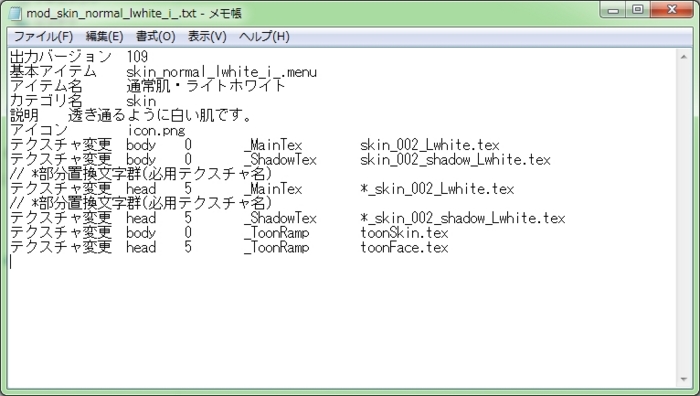Click the category value skin
700x396 pixels.
pos(141,101)
